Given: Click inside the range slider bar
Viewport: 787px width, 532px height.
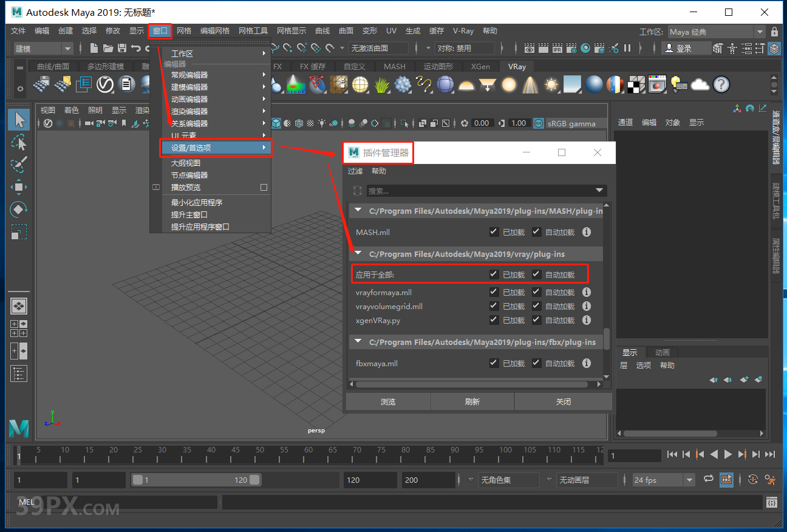Looking at the screenshot, I should [x=196, y=480].
